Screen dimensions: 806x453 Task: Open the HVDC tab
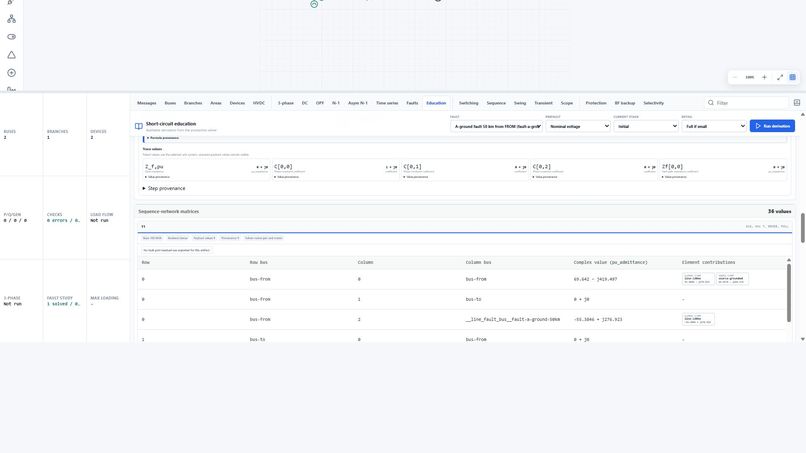[259, 103]
